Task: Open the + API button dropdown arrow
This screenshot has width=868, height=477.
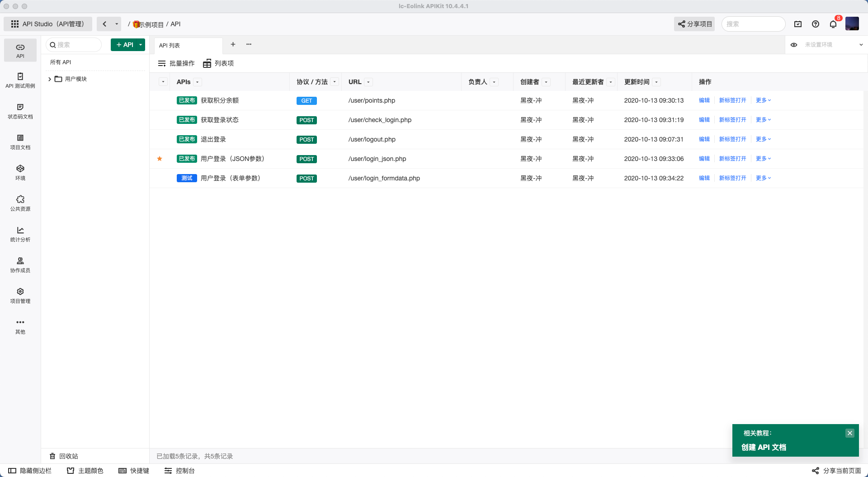Action: tap(141, 45)
